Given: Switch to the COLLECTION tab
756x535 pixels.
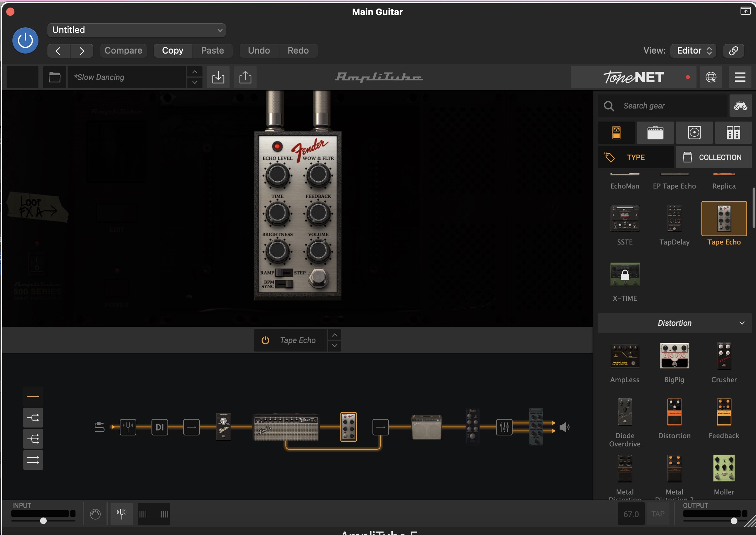Looking at the screenshot, I should click(x=714, y=157).
